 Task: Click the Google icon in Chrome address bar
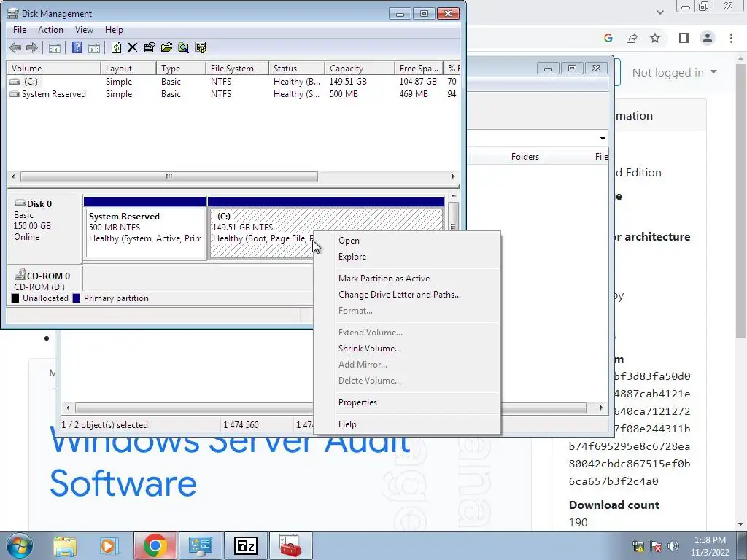coord(608,38)
